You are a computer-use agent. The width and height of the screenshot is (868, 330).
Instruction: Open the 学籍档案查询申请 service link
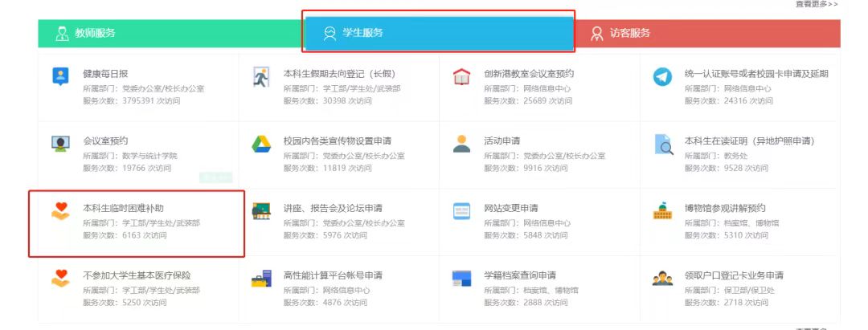[x=520, y=275]
